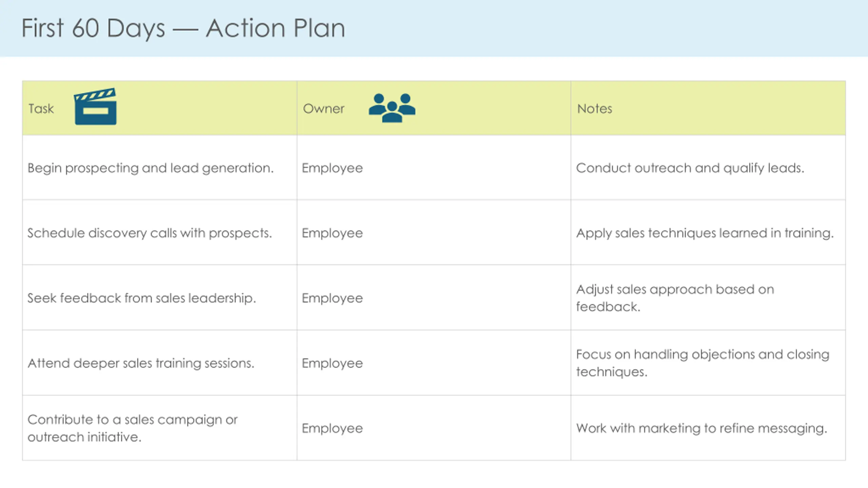Screen dimensions: 868x488
Task: Select the Schedule discovery calls with prospects cell
Action: point(160,233)
